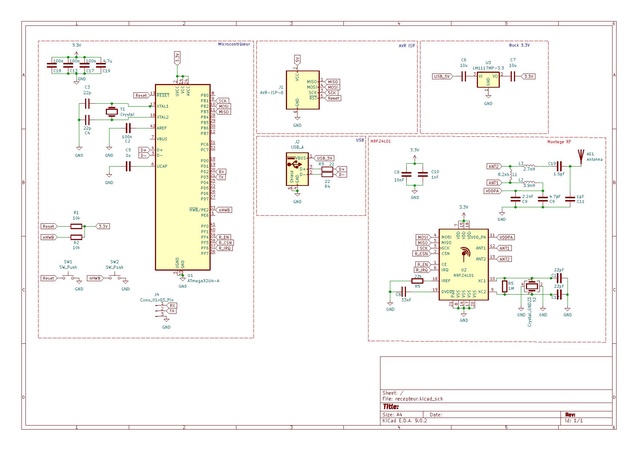Select the NRF24L01 U2 chip symbol
638x451 pixels.
click(463, 265)
